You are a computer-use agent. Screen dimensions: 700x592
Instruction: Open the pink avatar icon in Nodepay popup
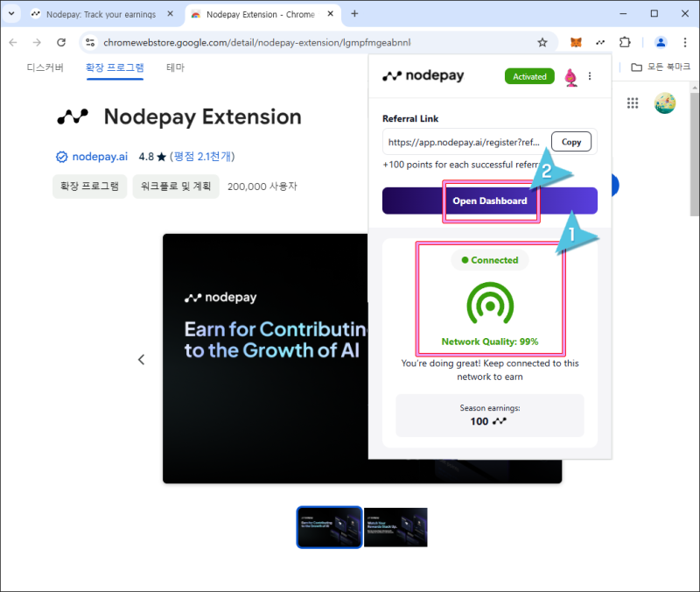tap(570, 76)
